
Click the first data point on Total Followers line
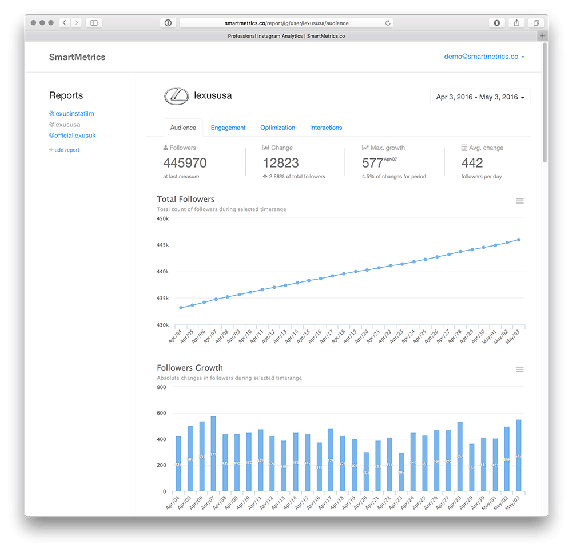[181, 308]
